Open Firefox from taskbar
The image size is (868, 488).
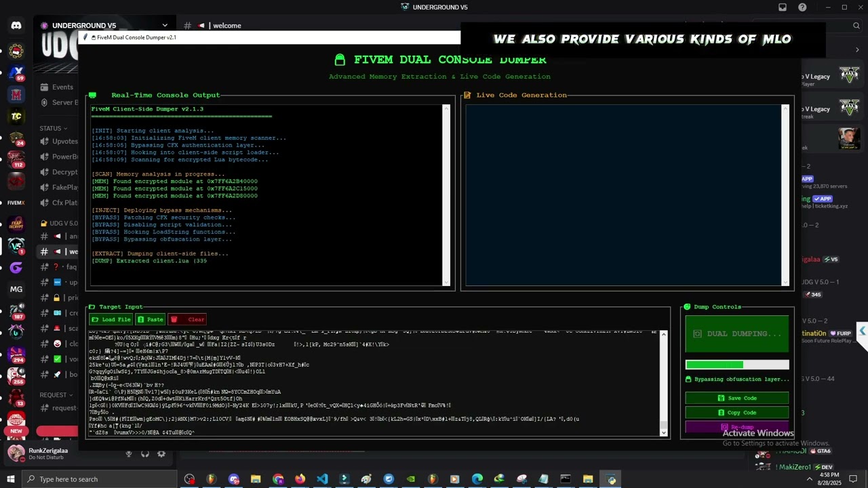(x=300, y=479)
